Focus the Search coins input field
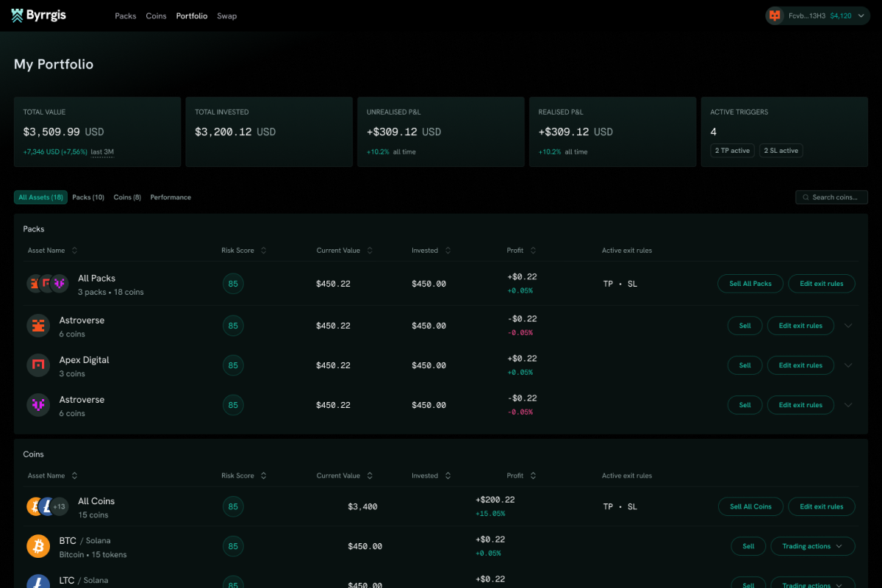The image size is (882, 588). (831, 197)
